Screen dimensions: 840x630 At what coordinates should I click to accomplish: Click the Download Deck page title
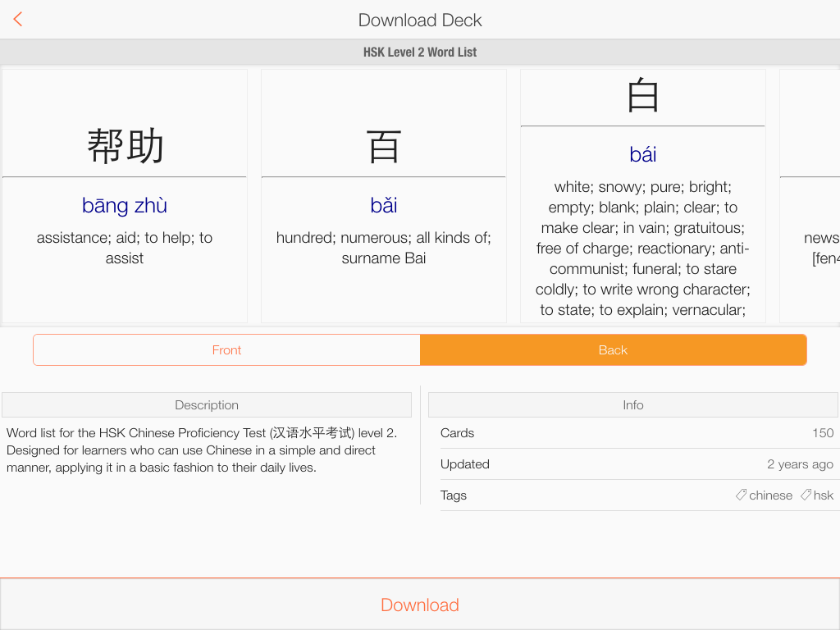coord(420,21)
